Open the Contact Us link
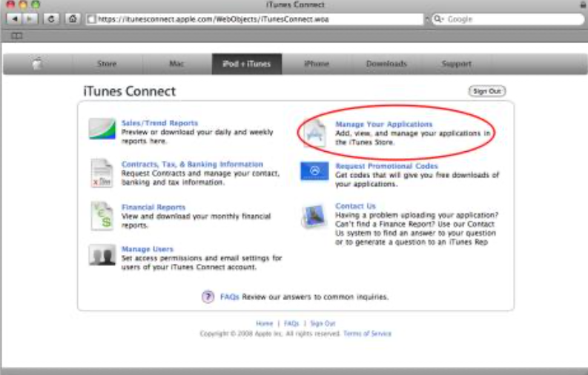 355,206
